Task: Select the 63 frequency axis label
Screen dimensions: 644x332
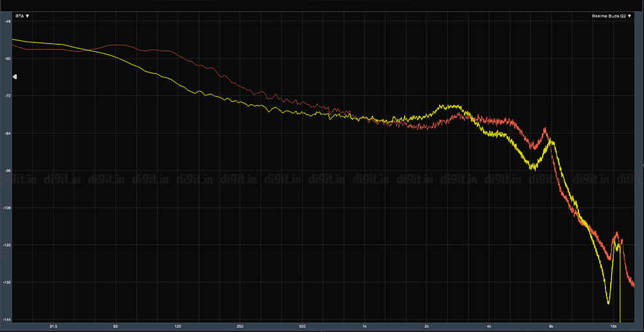Action: tap(115, 327)
